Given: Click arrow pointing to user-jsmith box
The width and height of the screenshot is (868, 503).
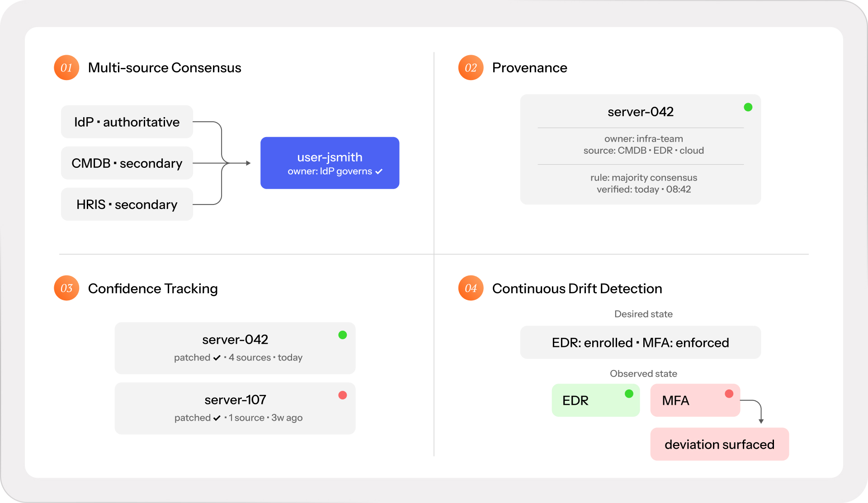Looking at the screenshot, I should coord(248,163).
